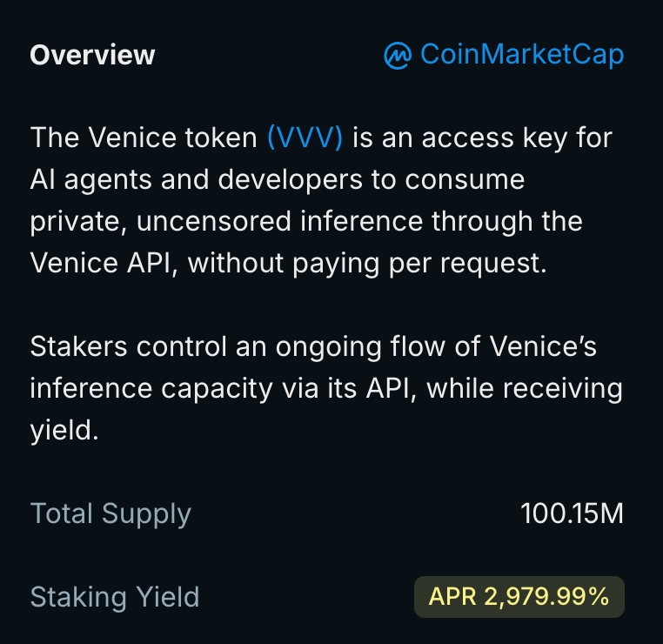Click 'inference capacity via its API' line
Viewport: 663px width, 644px height.
pyautogui.click(x=223, y=389)
